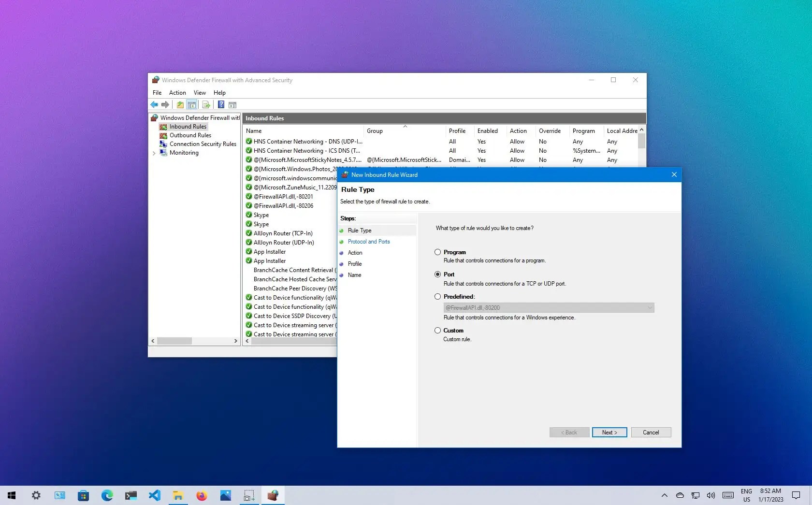Image resolution: width=812 pixels, height=505 pixels.
Task: Click the Forward navigation arrow in the console toolbar
Action: (165, 105)
